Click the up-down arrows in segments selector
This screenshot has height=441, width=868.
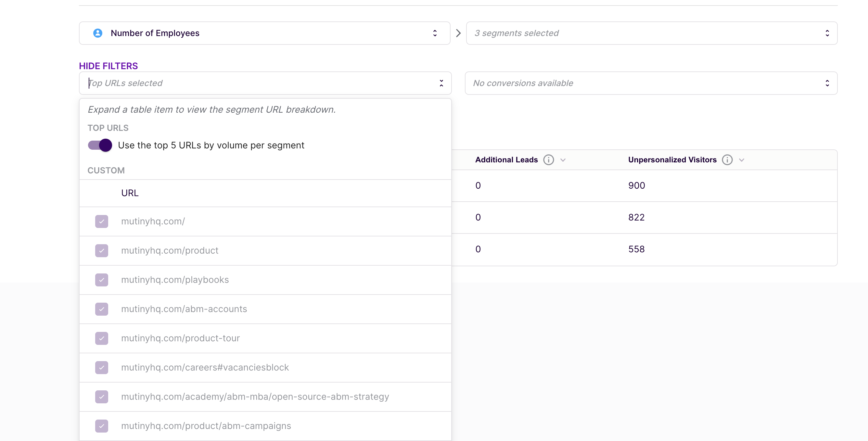tap(827, 33)
